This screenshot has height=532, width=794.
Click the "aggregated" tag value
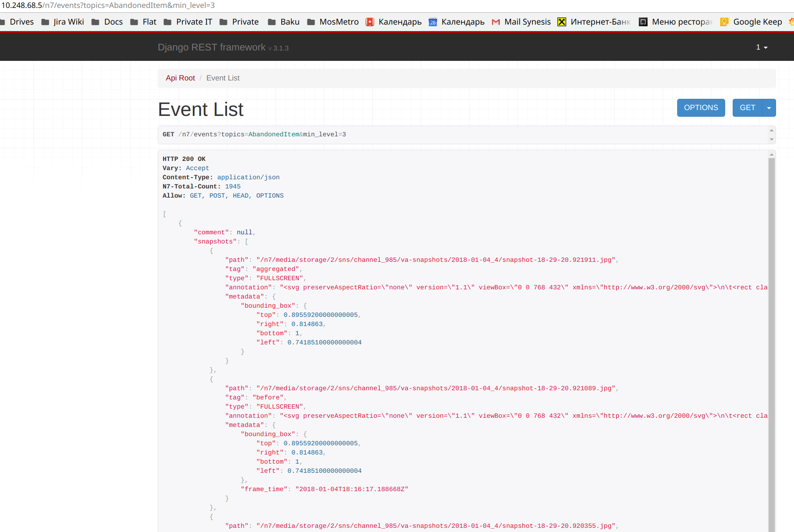click(276, 269)
